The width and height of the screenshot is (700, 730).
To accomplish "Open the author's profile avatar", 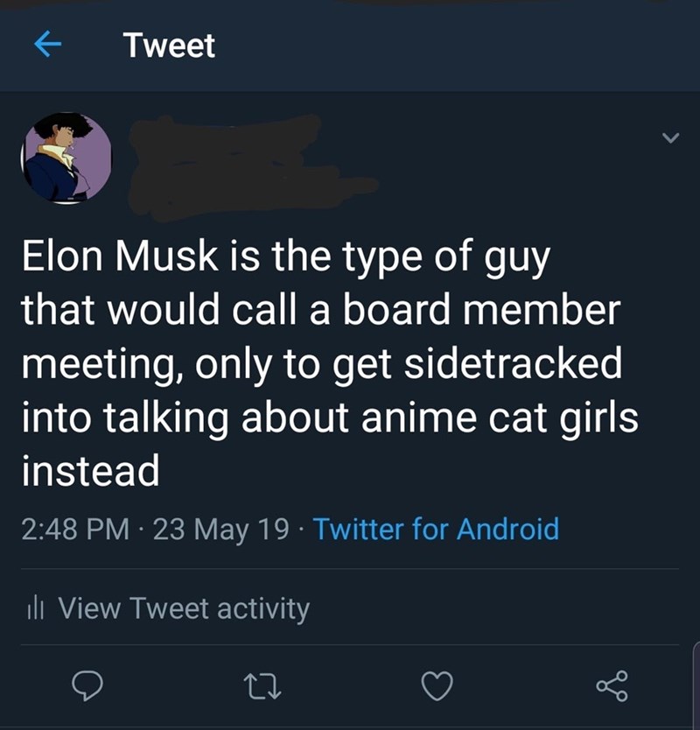I will coord(66,158).
